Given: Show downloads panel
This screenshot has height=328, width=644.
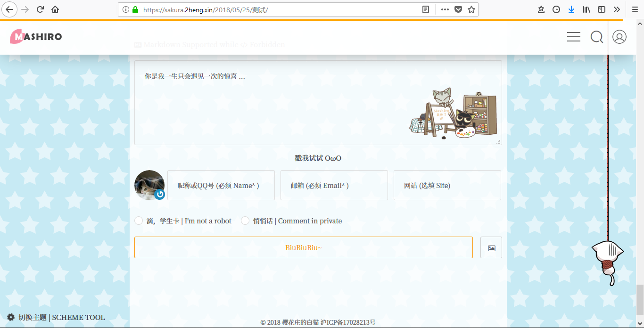Looking at the screenshot, I should click(571, 9).
